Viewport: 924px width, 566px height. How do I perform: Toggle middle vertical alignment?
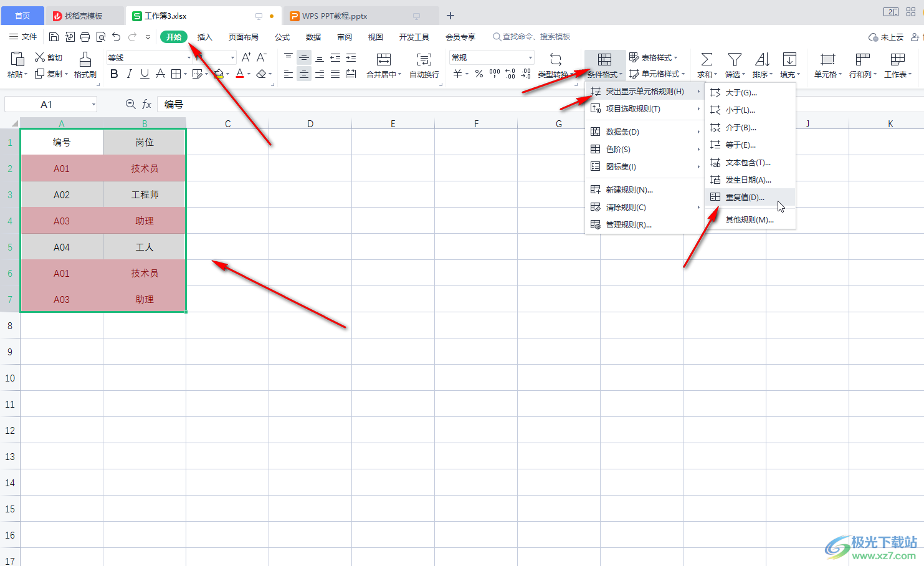tap(304, 57)
